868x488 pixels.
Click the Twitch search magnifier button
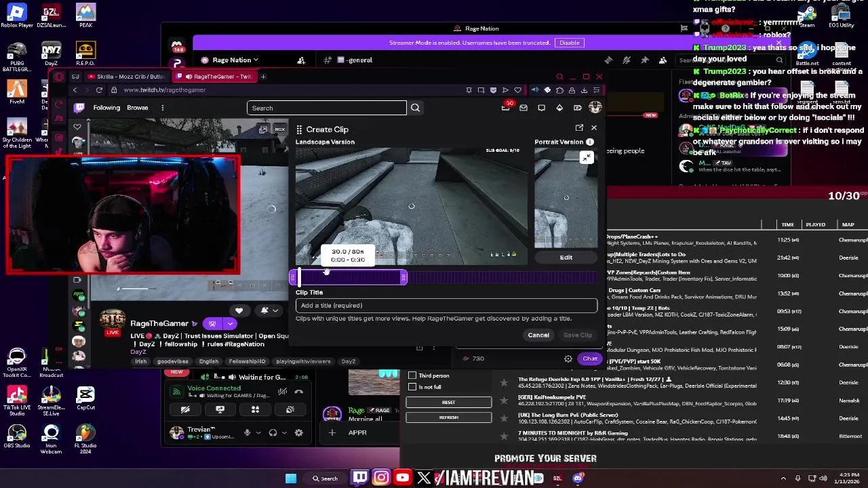click(415, 108)
